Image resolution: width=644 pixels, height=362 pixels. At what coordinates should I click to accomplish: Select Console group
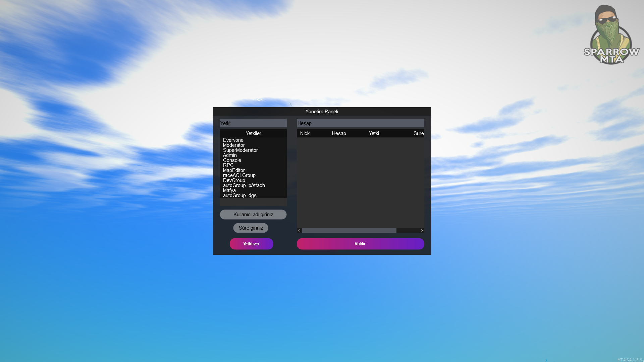point(253,160)
